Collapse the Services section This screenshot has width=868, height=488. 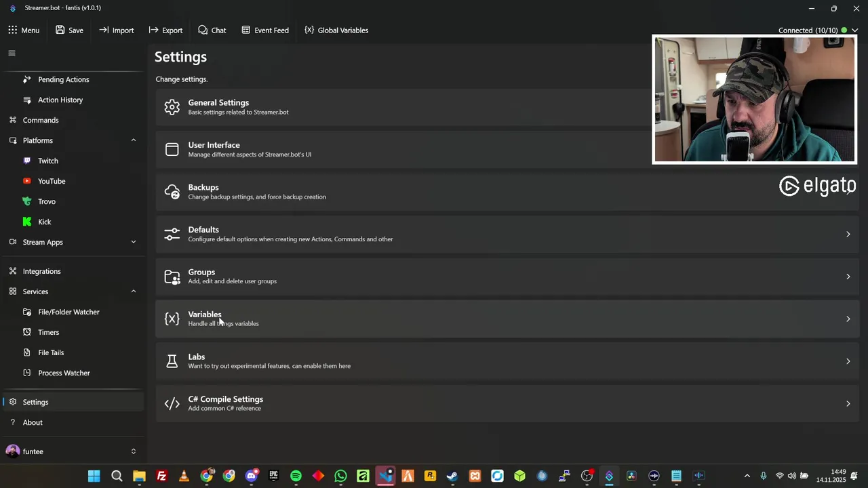[134, 291]
